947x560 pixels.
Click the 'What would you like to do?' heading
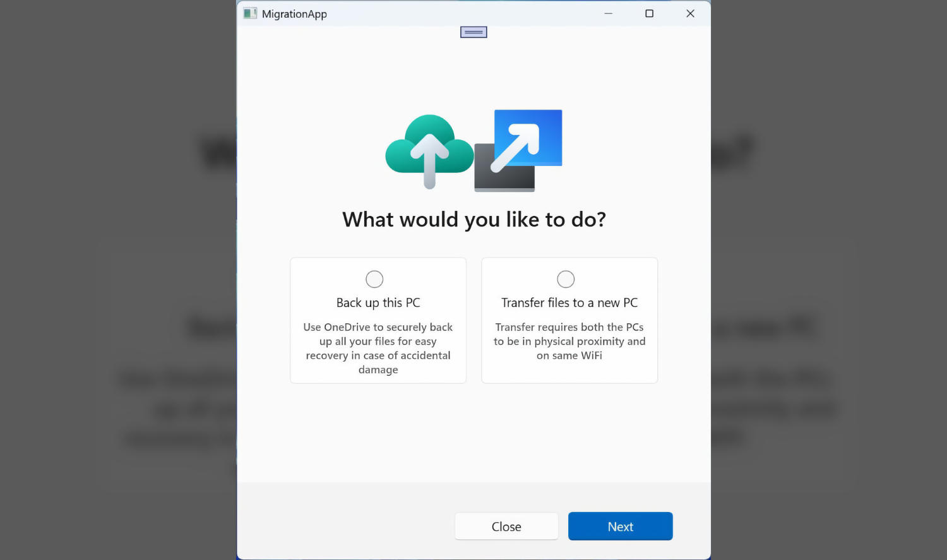(x=474, y=220)
